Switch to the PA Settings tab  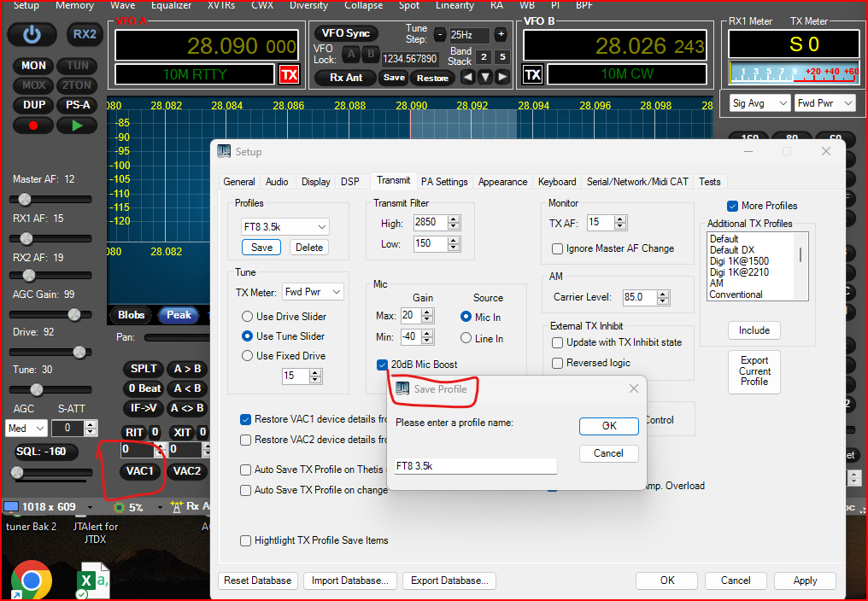(445, 182)
